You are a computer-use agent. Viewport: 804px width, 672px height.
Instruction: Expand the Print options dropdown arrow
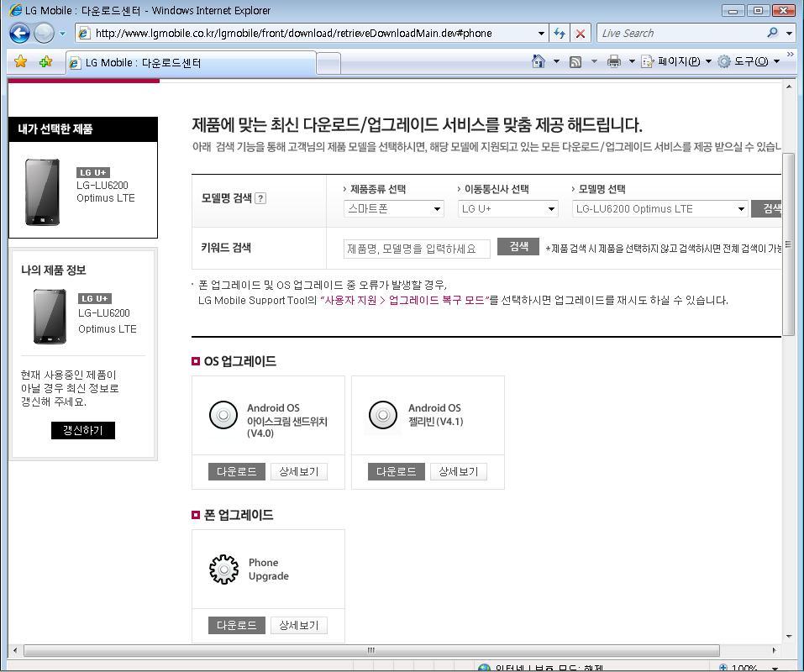click(632, 61)
